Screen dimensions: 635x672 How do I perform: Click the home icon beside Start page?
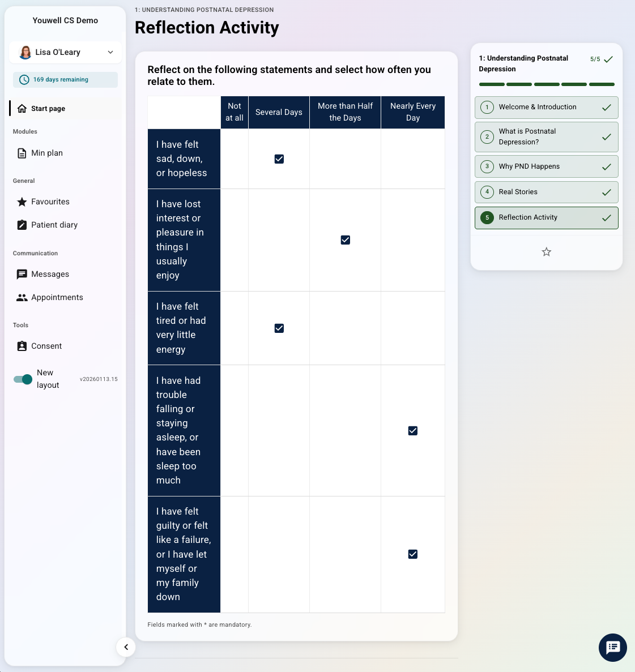(22, 109)
